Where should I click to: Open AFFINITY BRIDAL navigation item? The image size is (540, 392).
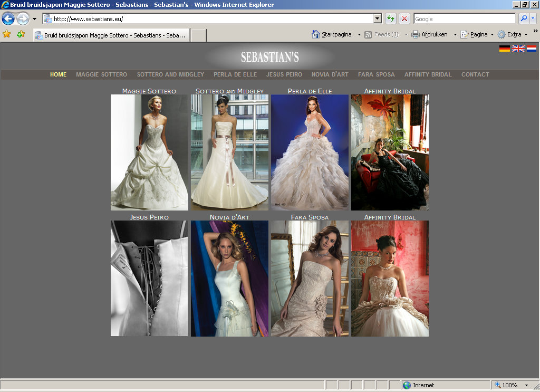(x=428, y=74)
